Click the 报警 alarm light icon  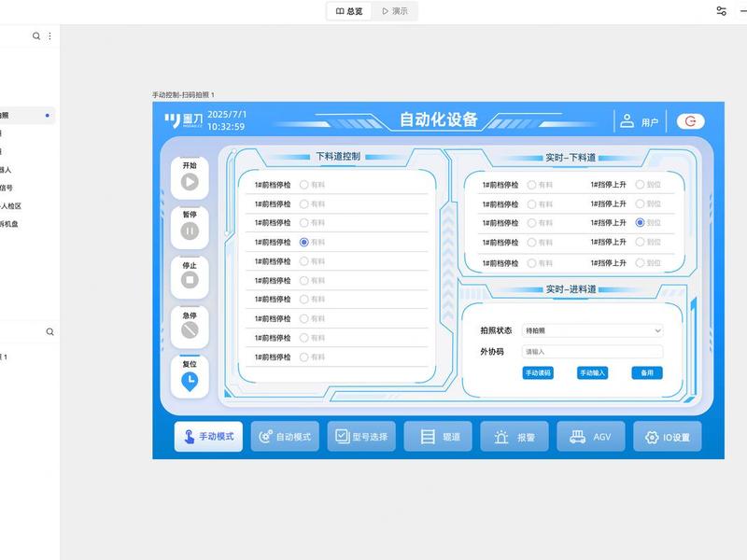pyautogui.click(x=501, y=437)
